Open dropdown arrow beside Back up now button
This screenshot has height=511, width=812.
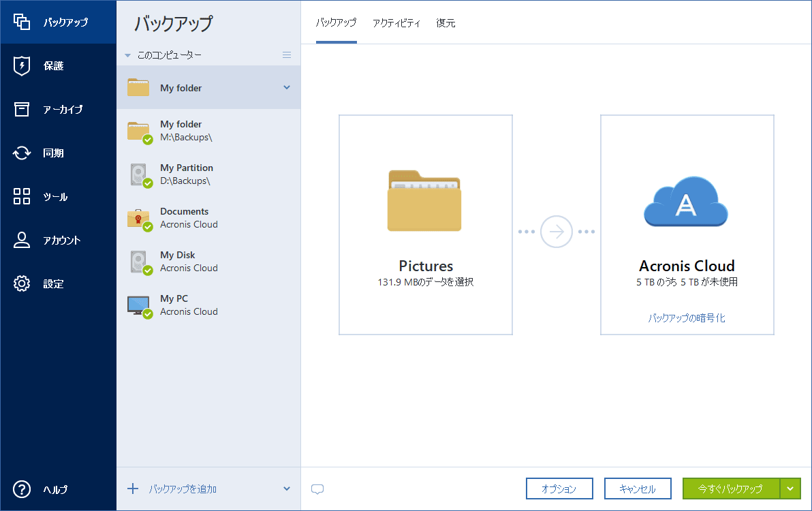790,489
